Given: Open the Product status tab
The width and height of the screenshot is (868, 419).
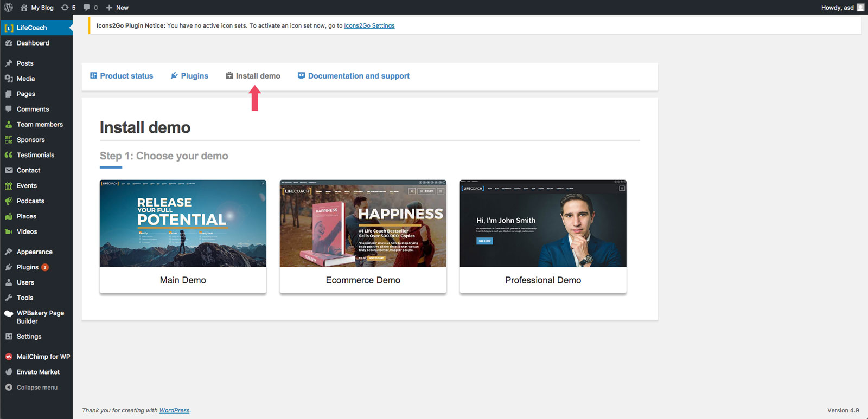Looking at the screenshot, I should tap(122, 76).
